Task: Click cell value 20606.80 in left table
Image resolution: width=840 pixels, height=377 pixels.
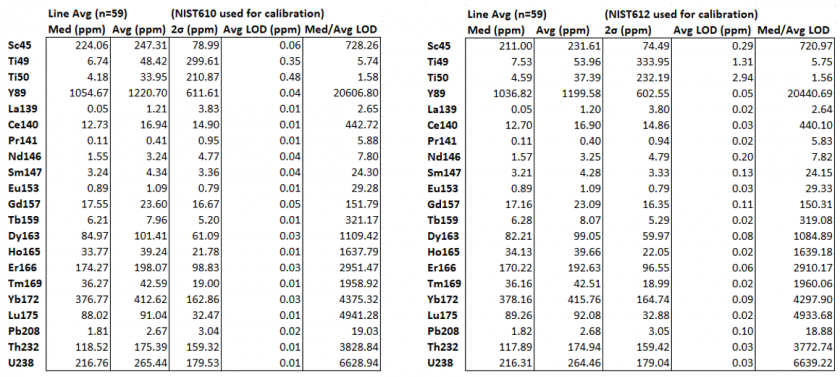Action: pyautogui.click(x=356, y=93)
